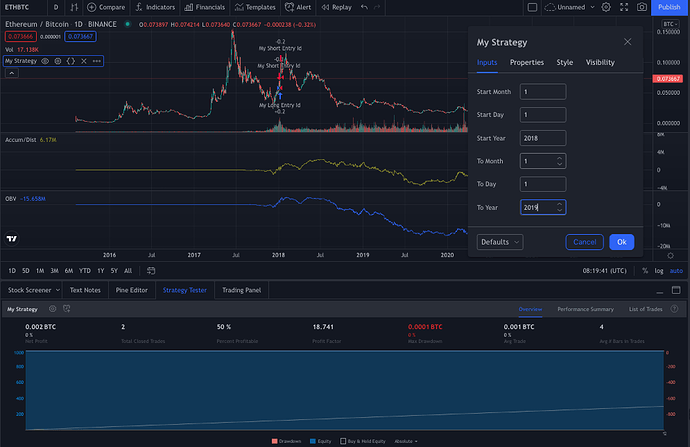Toggle log scale mode
Viewport: 690px width, 447px height.
click(x=659, y=271)
